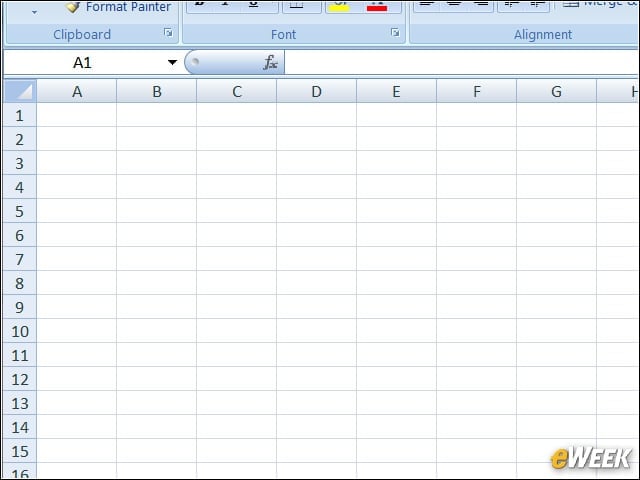Select cell F10 in the grid
Image resolution: width=640 pixels, height=480 pixels.
click(x=477, y=331)
